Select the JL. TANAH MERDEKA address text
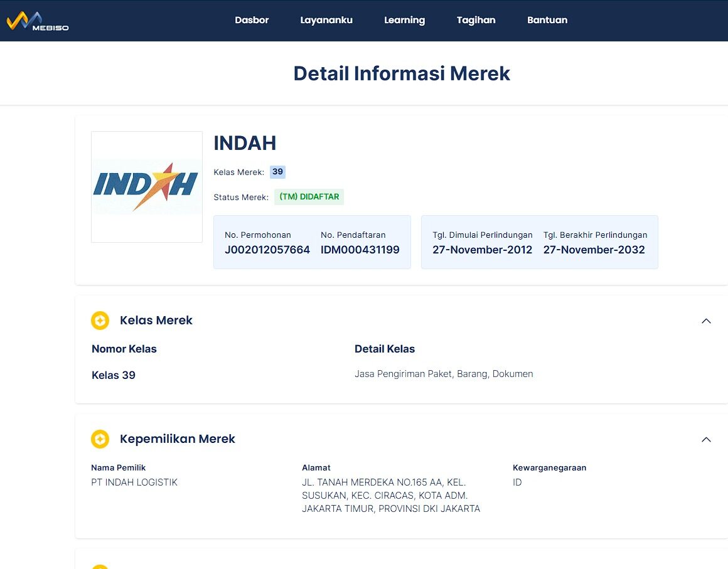 tap(391, 496)
